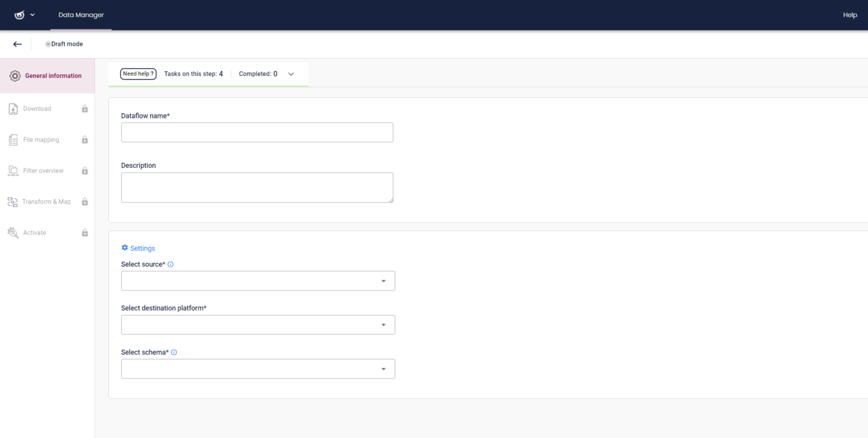Click the Activate step icon
The height and width of the screenshot is (438, 868).
click(x=13, y=232)
